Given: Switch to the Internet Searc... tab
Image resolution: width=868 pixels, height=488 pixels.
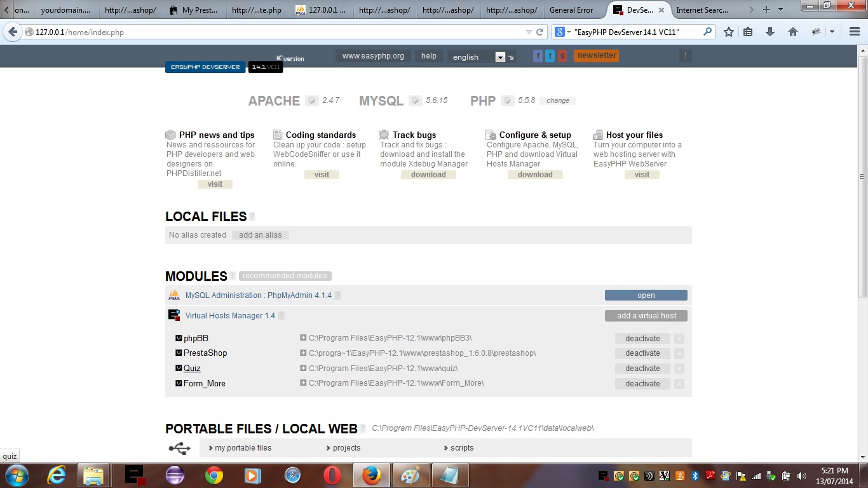Looking at the screenshot, I should tap(702, 10).
